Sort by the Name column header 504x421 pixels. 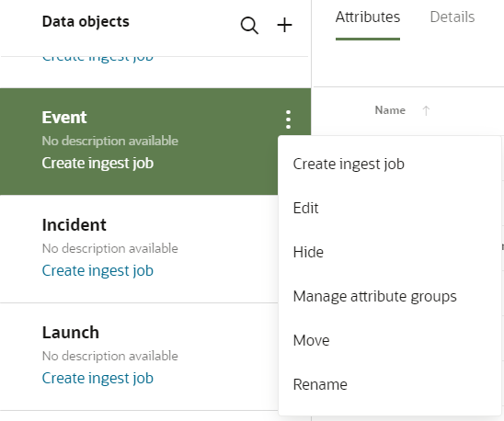[390, 110]
